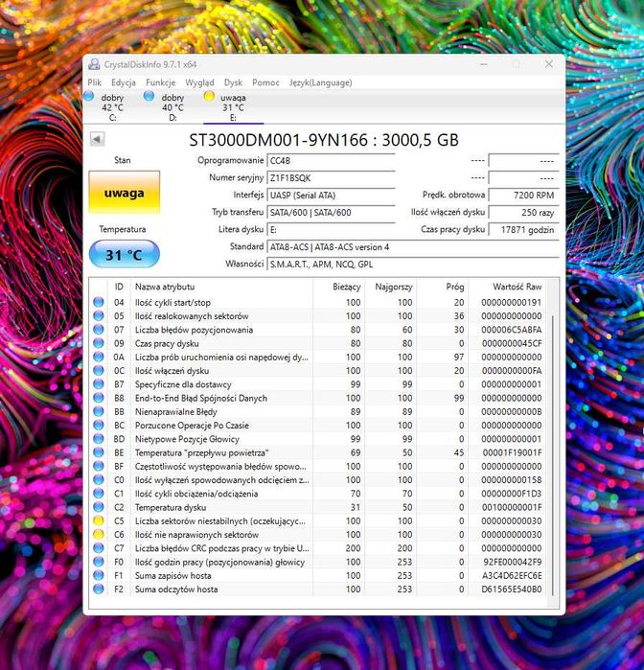Image resolution: width=644 pixels, height=670 pixels.
Task: Click blue status dot for Porzucone Operacje Po Czasie
Action: coord(99,426)
